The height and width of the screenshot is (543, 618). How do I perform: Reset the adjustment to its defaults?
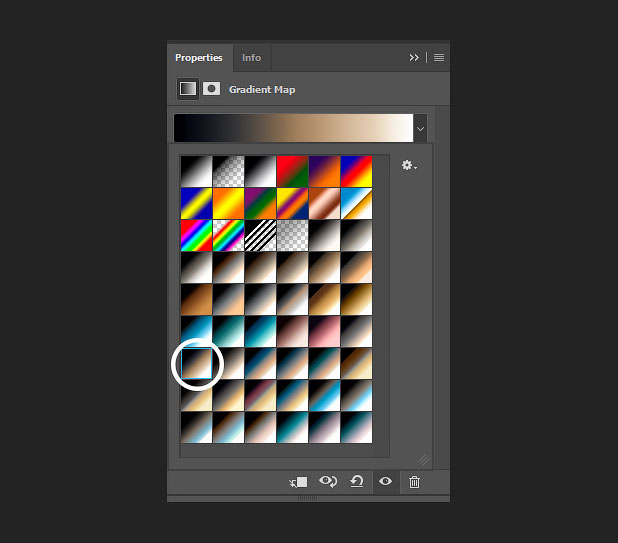pos(357,481)
